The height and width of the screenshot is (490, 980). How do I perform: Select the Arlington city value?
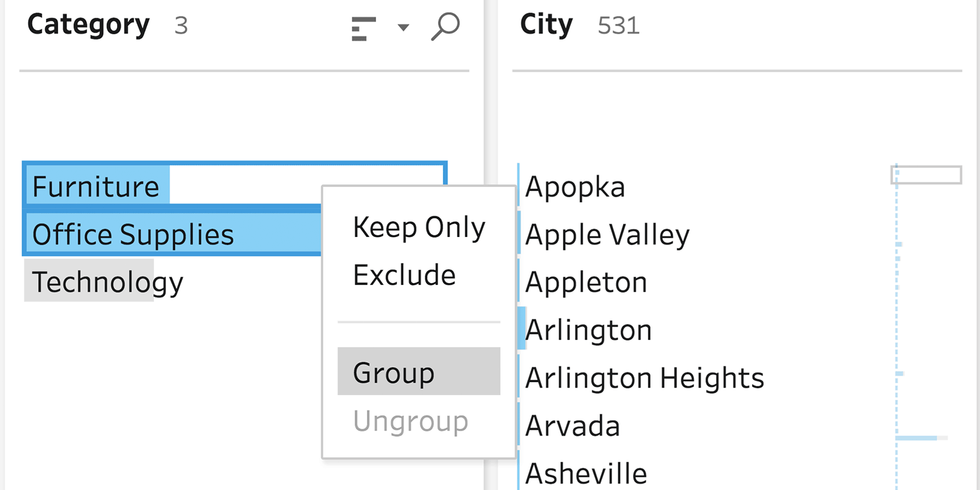[x=589, y=330]
